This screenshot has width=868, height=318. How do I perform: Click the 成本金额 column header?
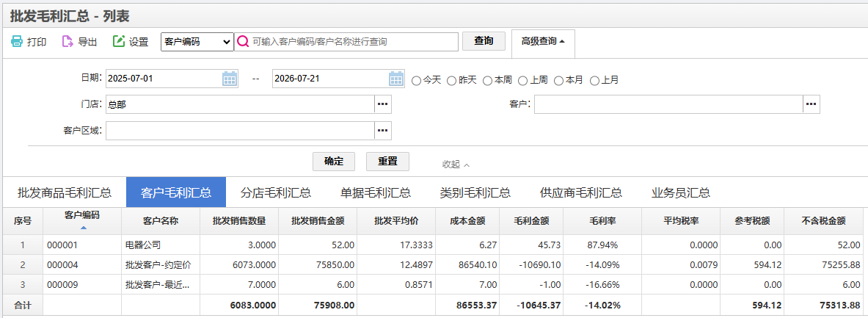tap(468, 220)
